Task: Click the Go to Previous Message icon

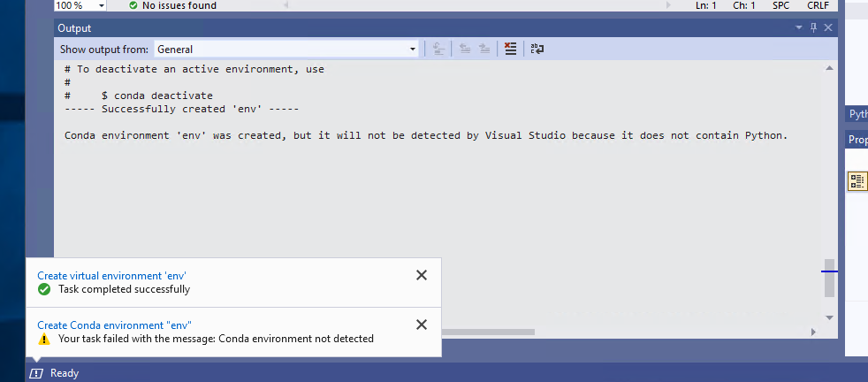Action: [x=465, y=50]
